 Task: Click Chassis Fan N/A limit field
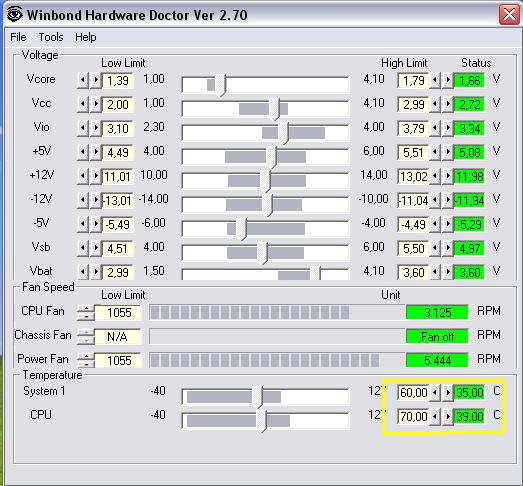(x=118, y=337)
